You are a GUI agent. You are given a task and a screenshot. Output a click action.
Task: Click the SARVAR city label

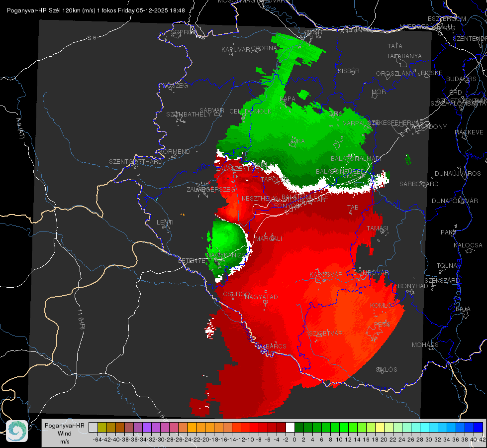[212, 110]
